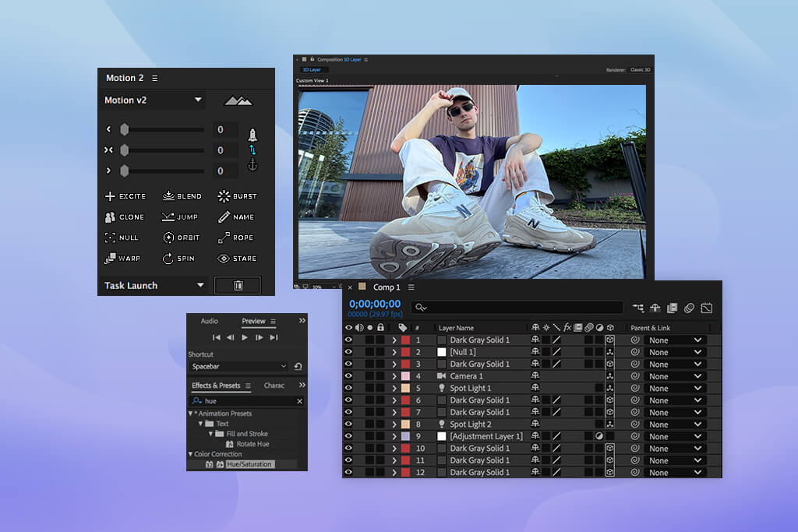The width and height of the screenshot is (798, 532).
Task: Select the Rotate Hue preset
Action: (252, 444)
